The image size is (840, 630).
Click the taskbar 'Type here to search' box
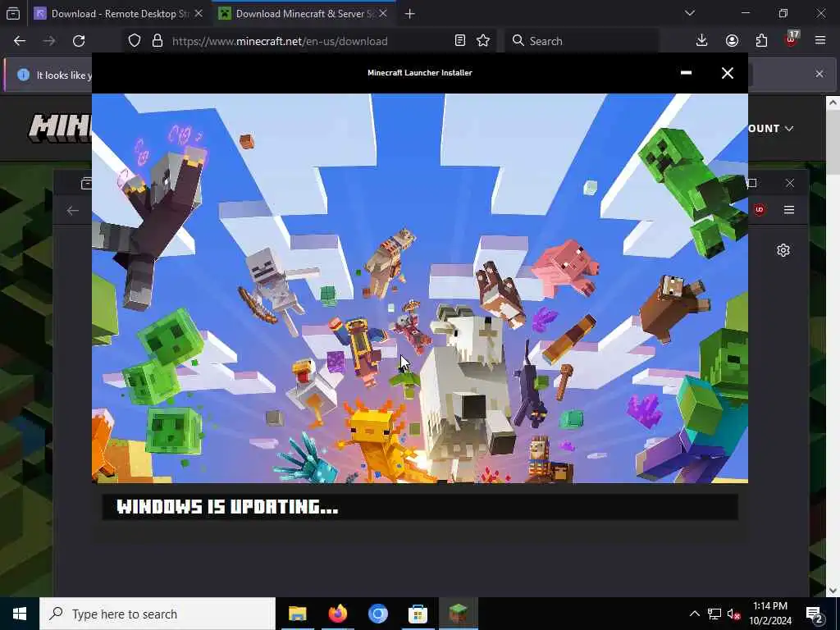click(157, 614)
